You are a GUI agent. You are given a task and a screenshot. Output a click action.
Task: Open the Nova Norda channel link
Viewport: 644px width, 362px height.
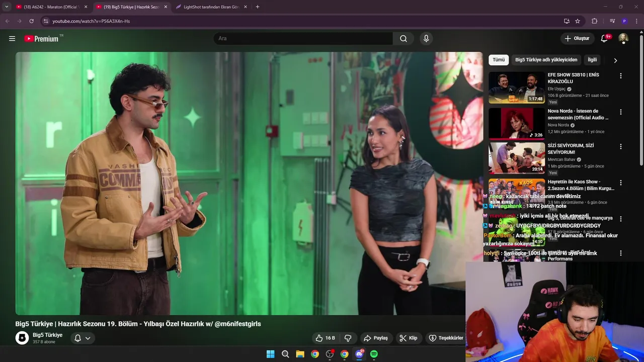[x=558, y=125]
